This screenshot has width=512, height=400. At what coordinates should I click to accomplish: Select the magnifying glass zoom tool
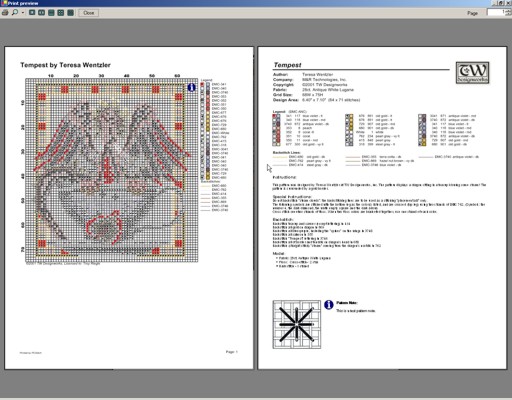coord(15,13)
